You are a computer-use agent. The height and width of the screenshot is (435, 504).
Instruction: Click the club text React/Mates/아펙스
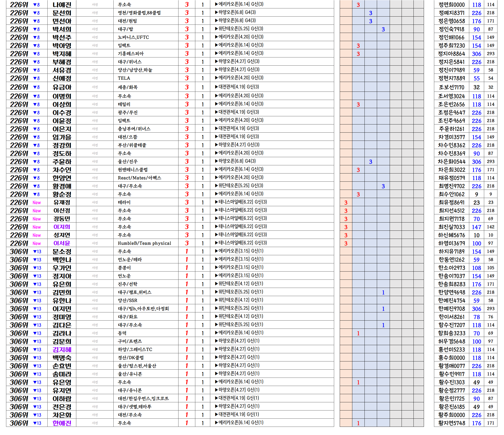pos(139,178)
